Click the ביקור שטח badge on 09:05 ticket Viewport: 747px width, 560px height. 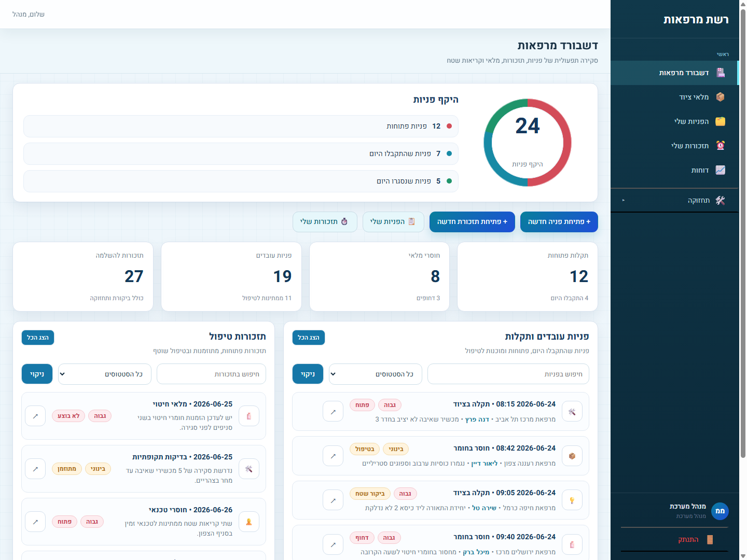pos(370,494)
